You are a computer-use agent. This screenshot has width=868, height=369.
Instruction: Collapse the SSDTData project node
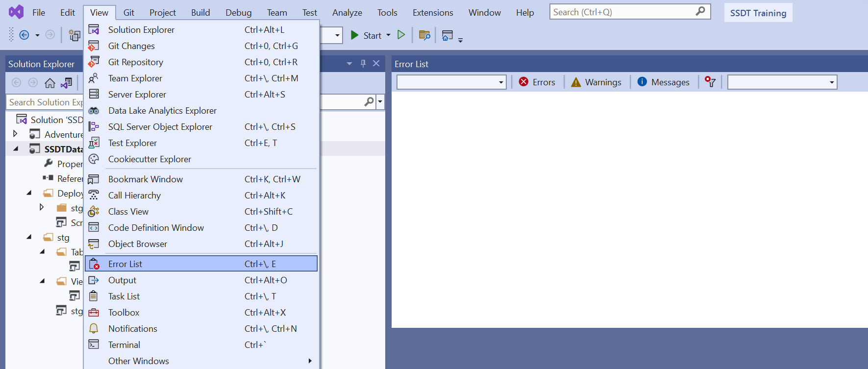pos(16,148)
